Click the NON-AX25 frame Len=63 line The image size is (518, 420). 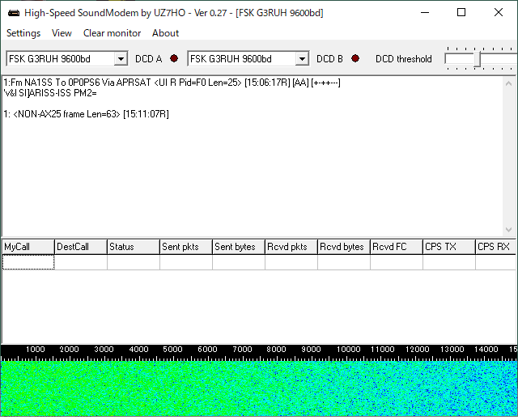pyautogui.click(x=87, y=114)
